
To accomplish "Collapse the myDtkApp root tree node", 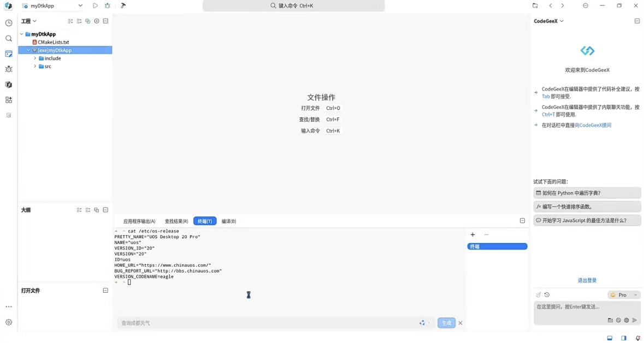I will [x=22, y=34].
